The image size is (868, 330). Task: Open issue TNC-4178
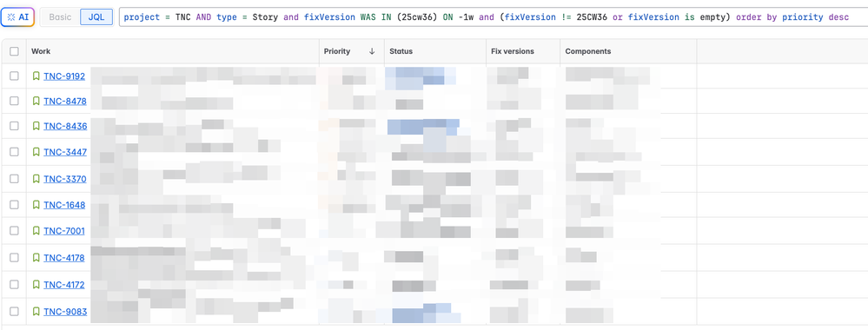click(x=64, y=258)
